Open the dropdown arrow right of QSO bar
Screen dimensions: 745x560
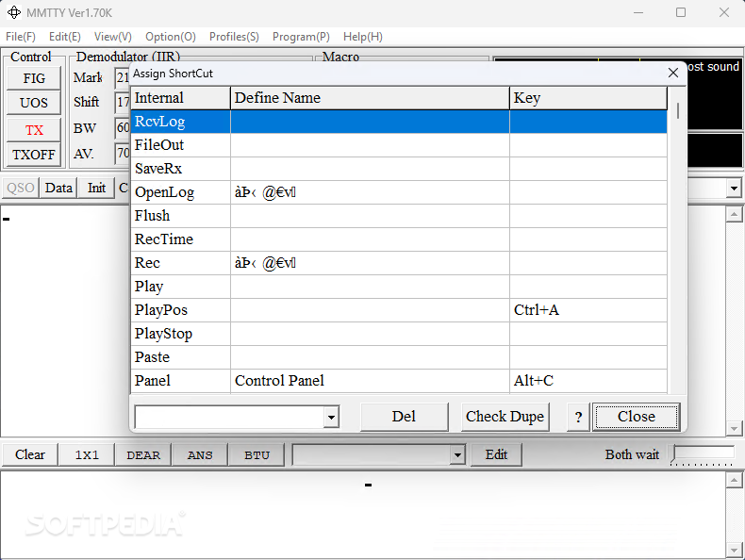pyautogui.click(x=734, y=189)
